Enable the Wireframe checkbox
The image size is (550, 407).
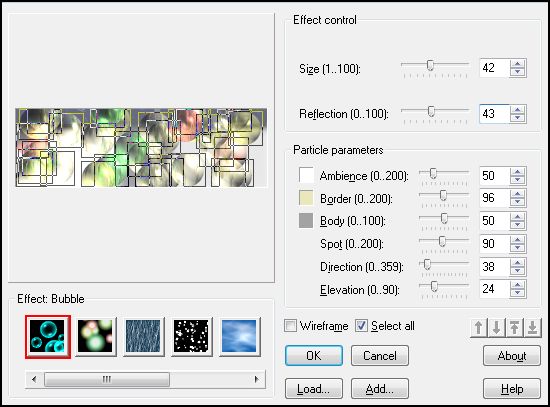290,326
